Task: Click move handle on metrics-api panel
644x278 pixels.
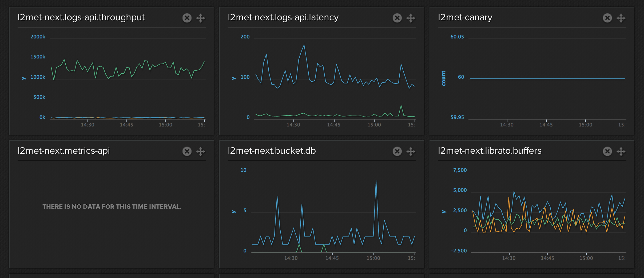Action: [201, 151]
